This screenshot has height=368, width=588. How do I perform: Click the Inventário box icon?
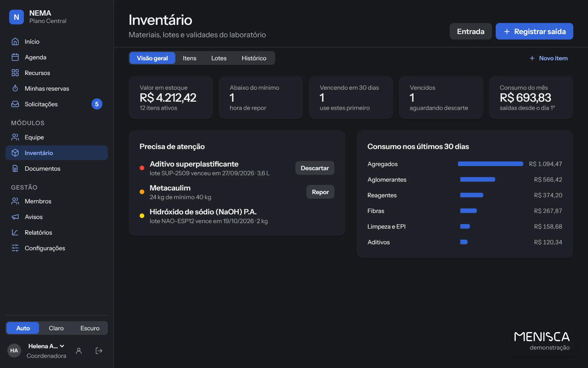click(x=15, y=153)
